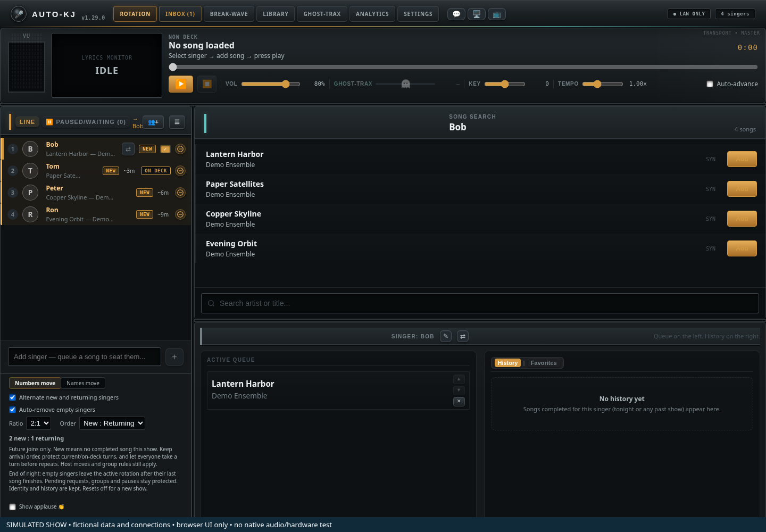Image resolution: width=766 pixels, height=532 pixels.
Task: Click the checkmark icon on Bob's row
Action: 165,149
